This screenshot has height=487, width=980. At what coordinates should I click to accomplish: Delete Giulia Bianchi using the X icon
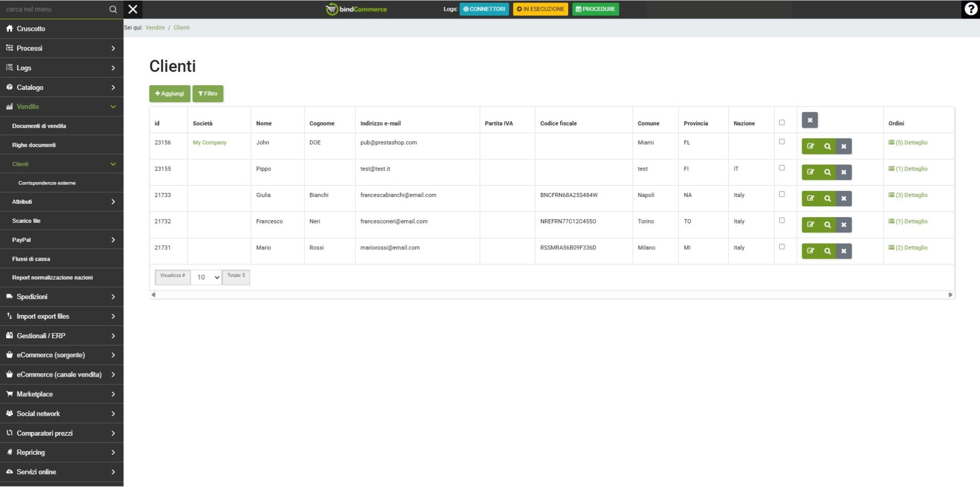click(x=844, y=199)
